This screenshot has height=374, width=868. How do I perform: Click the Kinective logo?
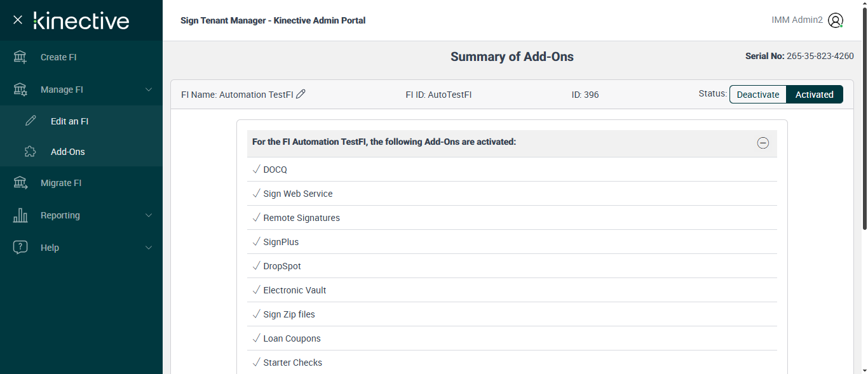pyautogui.click(x=81, y=20)
